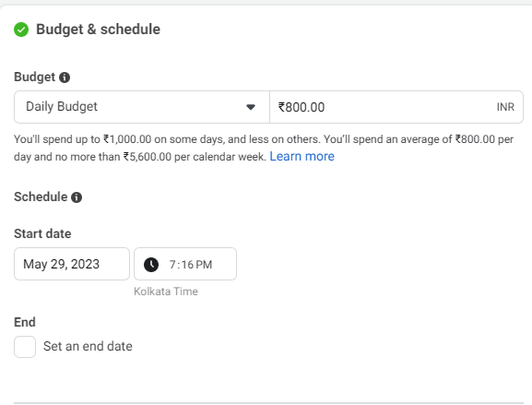This screenshot has height=405, width=532.
Task: Follow the Learn more link
Action: point(302,156)
